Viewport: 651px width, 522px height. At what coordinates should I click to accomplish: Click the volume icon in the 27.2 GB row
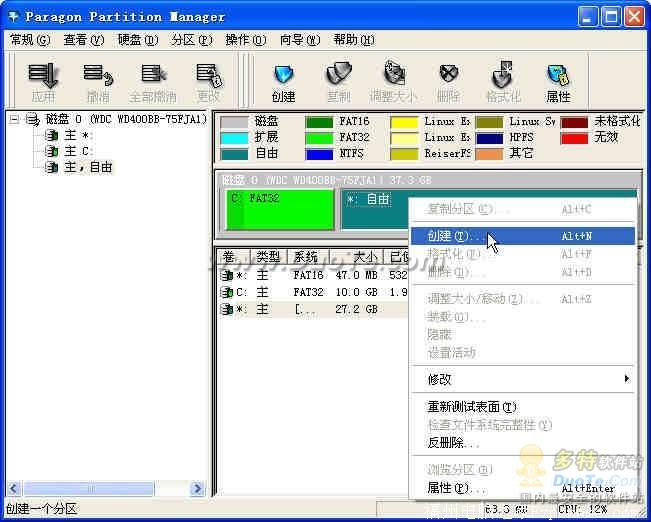227,309
